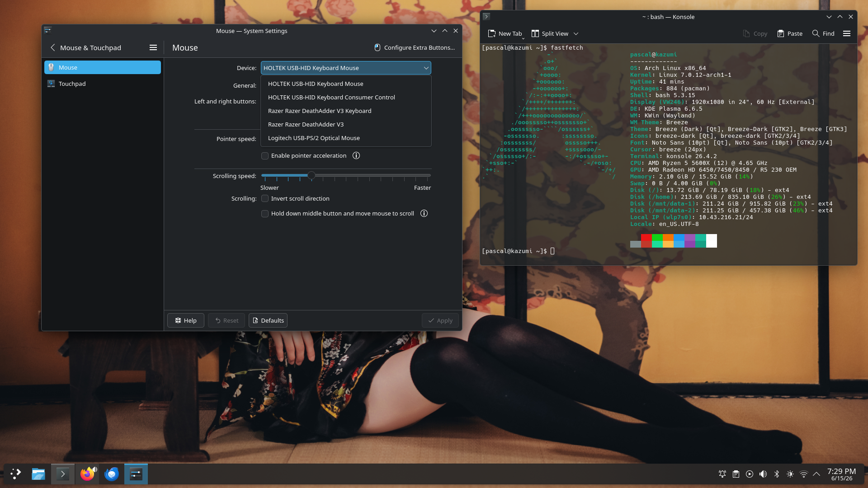Viewport: 868px width, 488px height.
Task: Open the clock and calendar popup
Action: click(842, 474)
